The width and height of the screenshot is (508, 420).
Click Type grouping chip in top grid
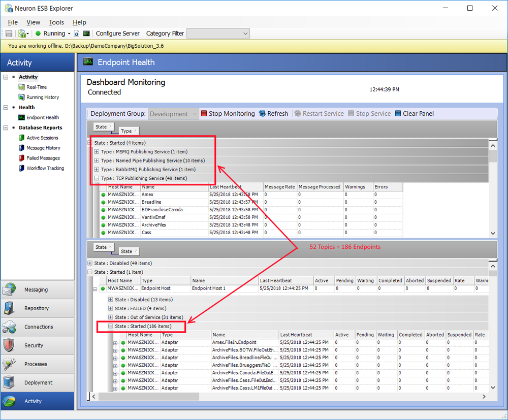coord(129,131)
